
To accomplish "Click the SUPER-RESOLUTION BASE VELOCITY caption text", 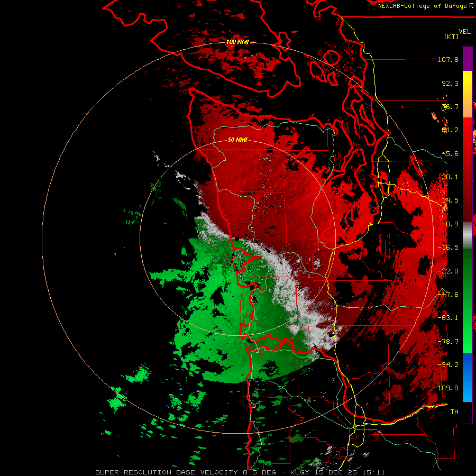I will (x=168, y=472).
